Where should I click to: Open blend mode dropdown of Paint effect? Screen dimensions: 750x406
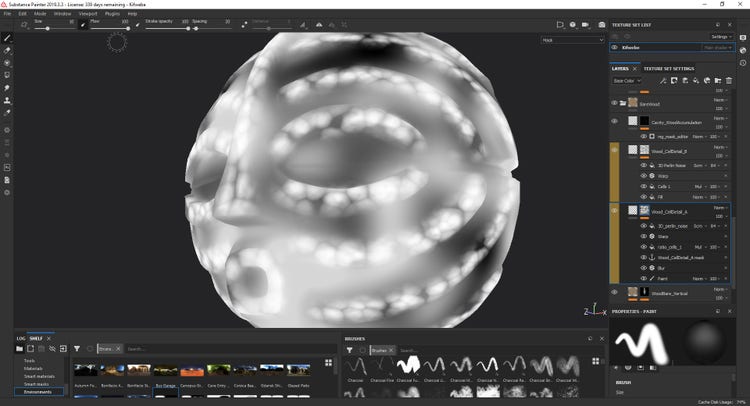pos(699,278)
